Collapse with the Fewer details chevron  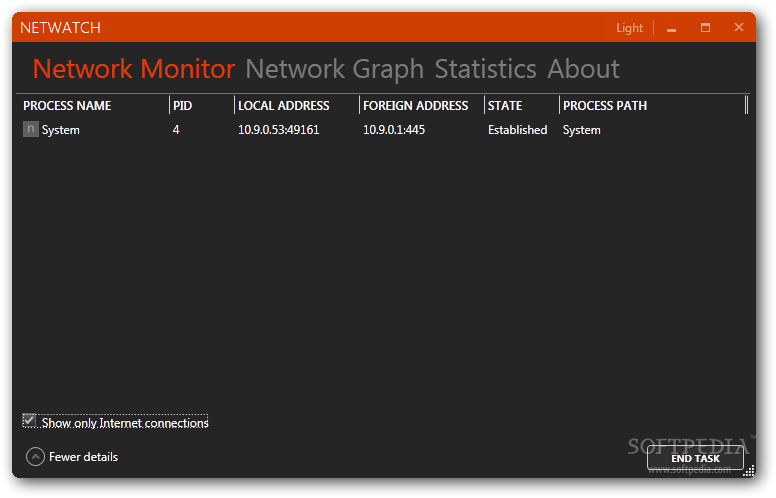(35, 457)
